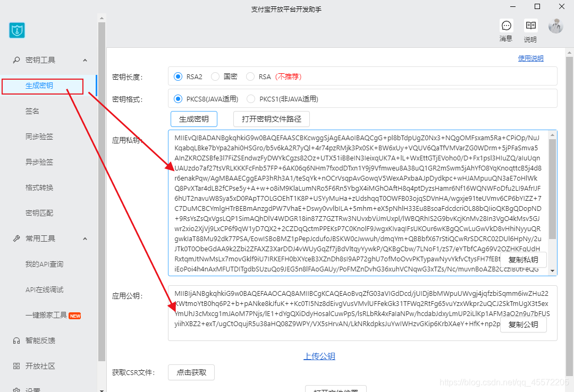574x392 pixels.
Task: Click the user avatar picture
Action: [556, 26]
